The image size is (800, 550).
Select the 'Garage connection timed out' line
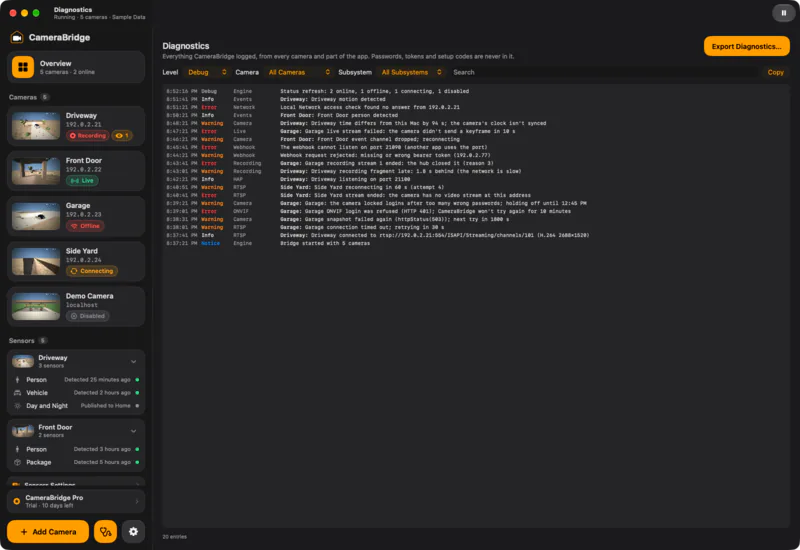click(475, 228)
